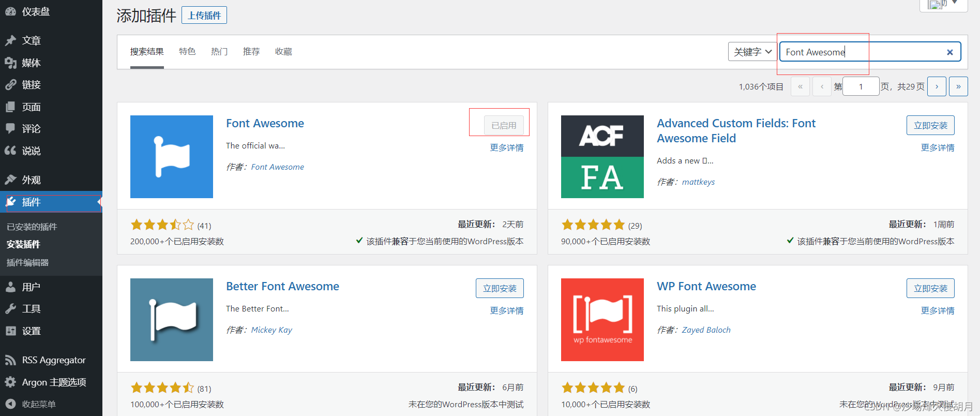This screenshot has height=416, width=980.
Task: Click the '200,000+个已启用安装数' text
Action: point(177,242)
